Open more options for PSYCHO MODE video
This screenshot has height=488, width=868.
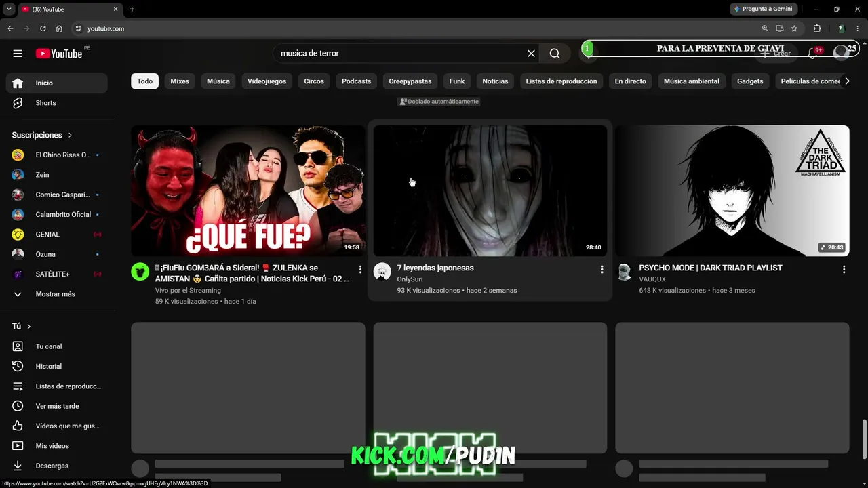coord(844,270)
